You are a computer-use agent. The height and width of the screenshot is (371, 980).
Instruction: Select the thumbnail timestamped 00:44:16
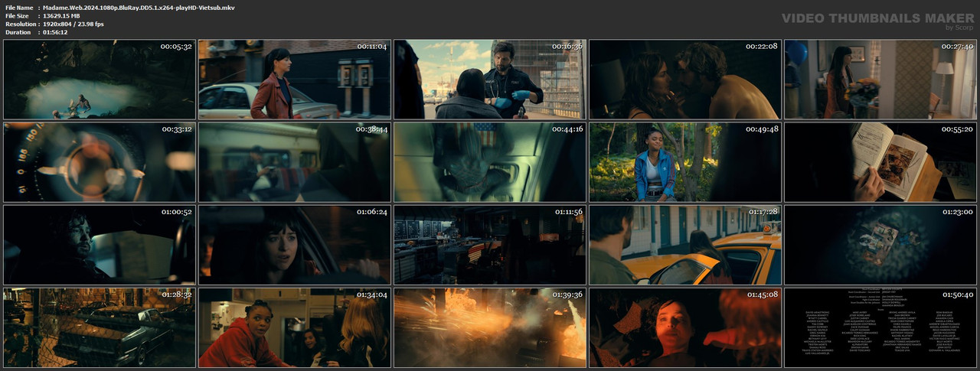(490, 162)
